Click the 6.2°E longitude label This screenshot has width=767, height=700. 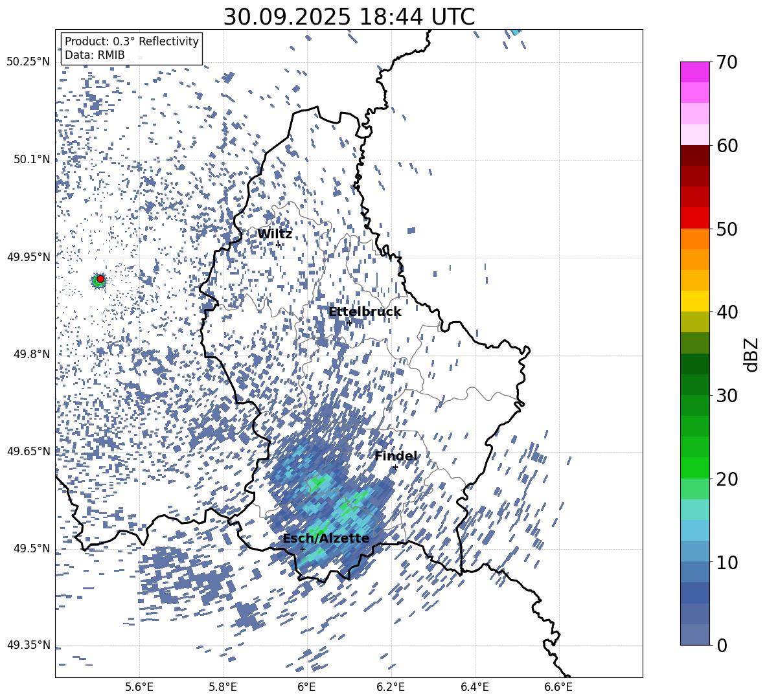[391, 687]
